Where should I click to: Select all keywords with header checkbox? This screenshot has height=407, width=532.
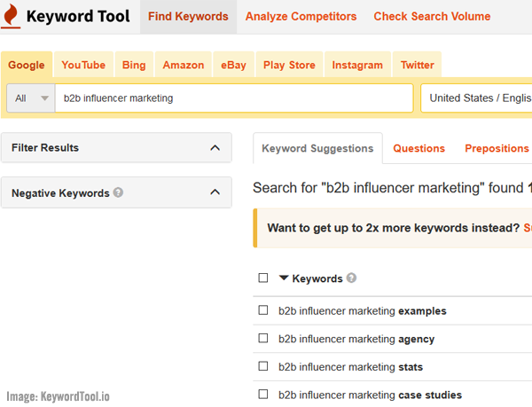(x=262, y=278)
